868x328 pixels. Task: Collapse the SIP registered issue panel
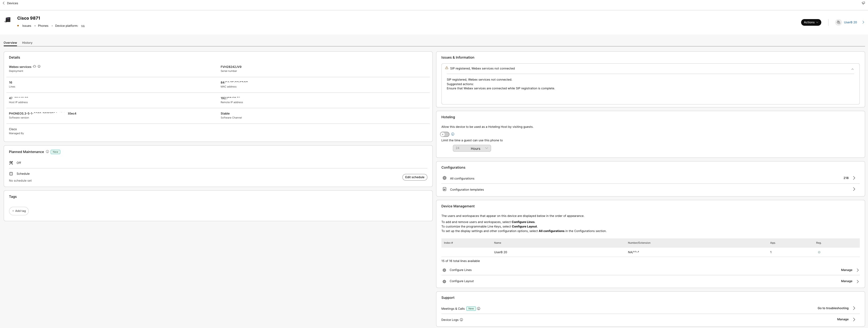[852, 69]
